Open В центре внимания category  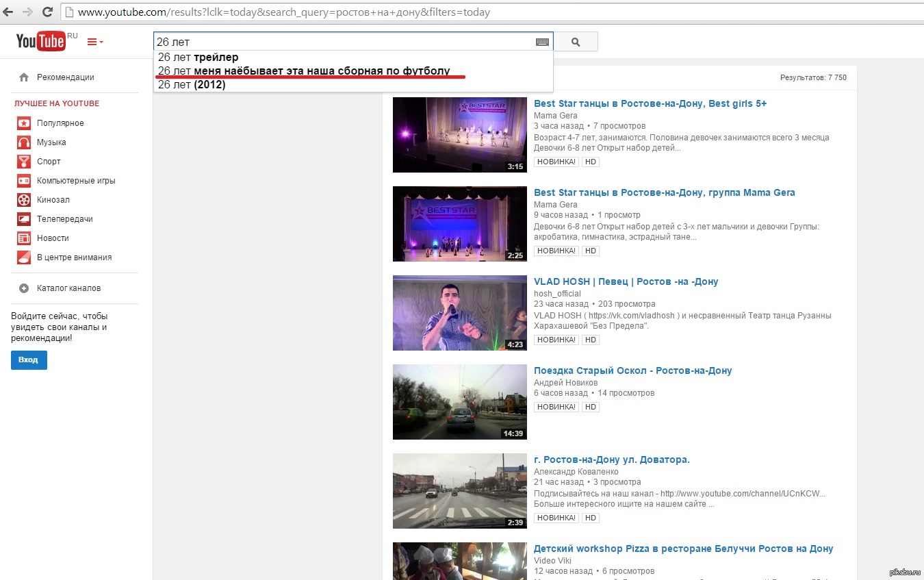pyautogui.click(x=74, y=257)
